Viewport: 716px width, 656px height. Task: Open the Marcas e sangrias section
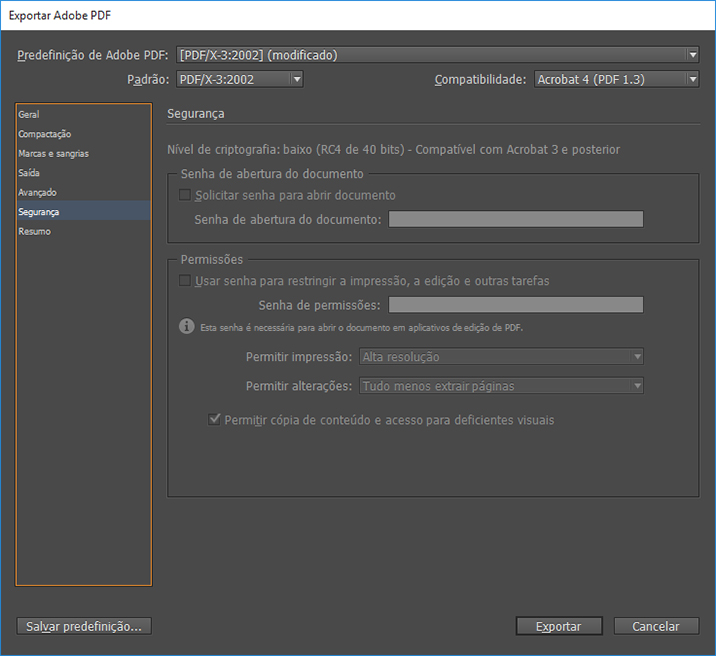pyautogui.click(x=53, y=154)
